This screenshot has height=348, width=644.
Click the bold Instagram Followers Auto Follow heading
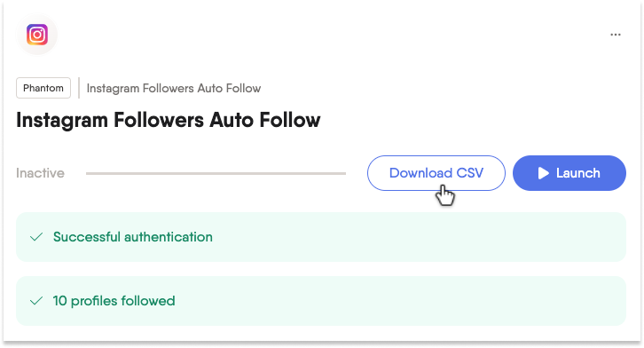point(169,121)
